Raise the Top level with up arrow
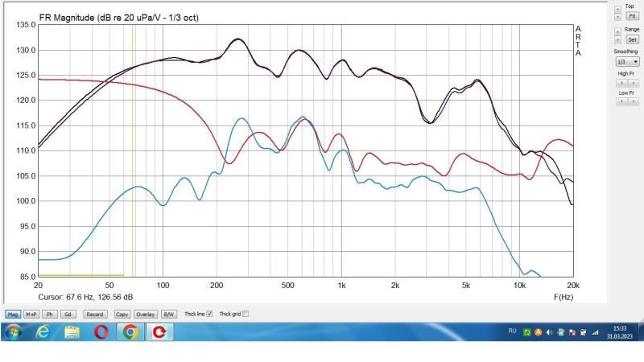Viewport: 644px width, 362px height. point(617,9)
